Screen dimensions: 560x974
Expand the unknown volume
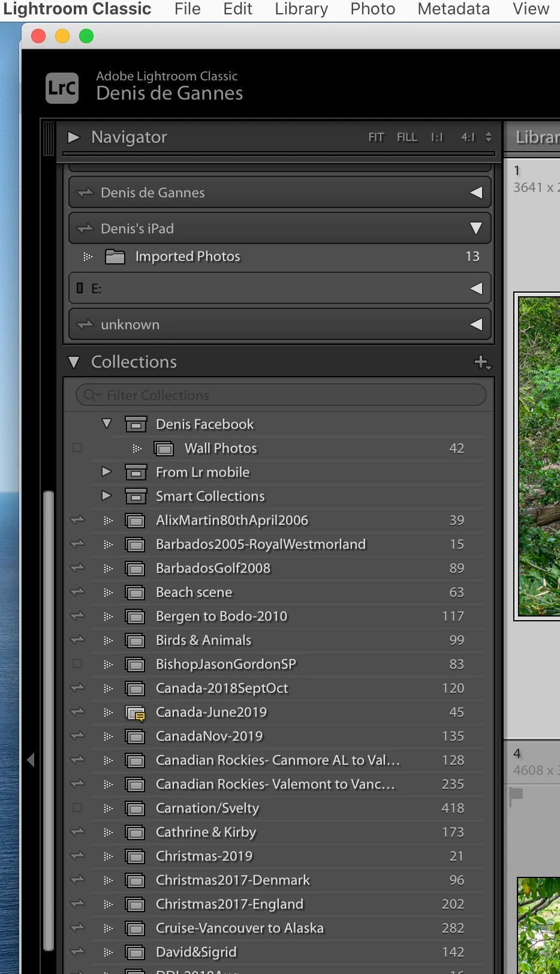pos(476,324)
